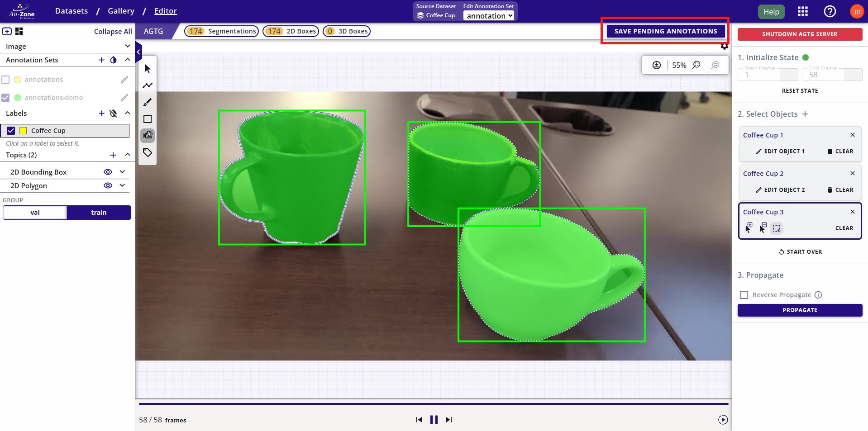Click add-point cursor for Coffee Cup 3
This screenshot has height=431, width=868.
749,228
